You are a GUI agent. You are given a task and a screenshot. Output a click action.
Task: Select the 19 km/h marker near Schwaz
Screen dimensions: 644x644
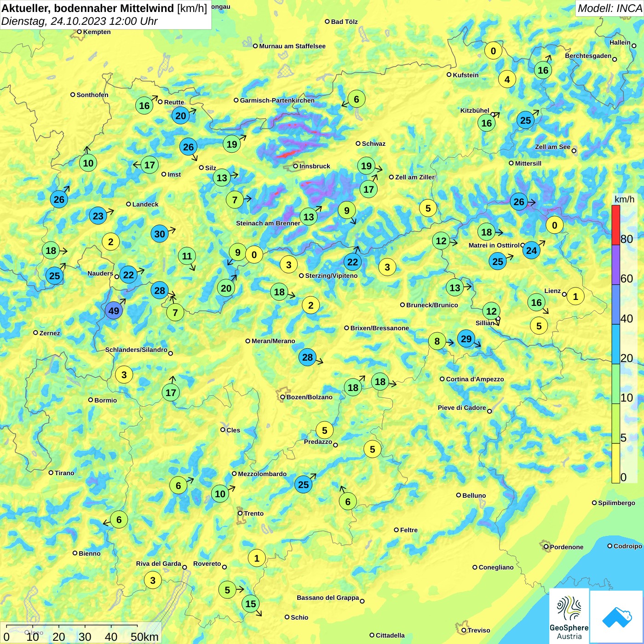366,166
